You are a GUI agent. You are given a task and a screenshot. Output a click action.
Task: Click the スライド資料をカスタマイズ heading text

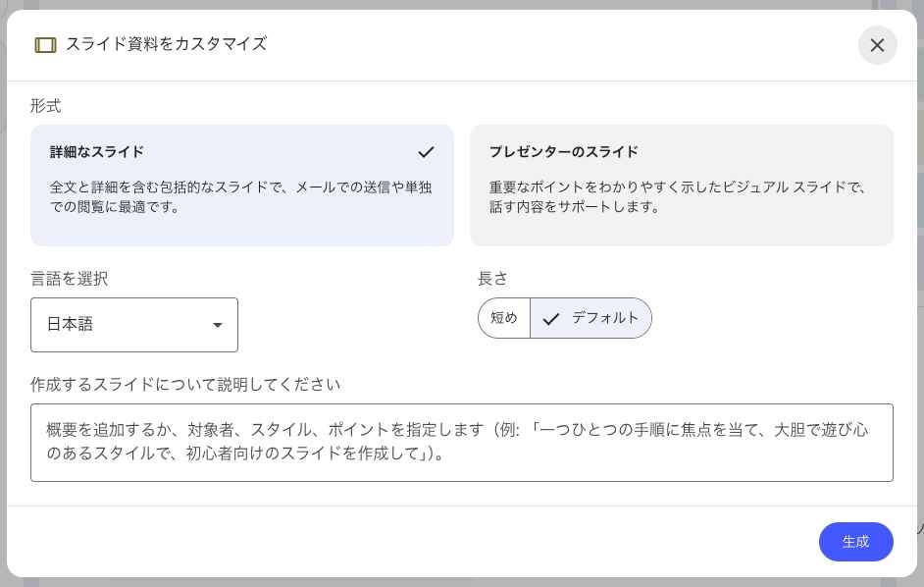point(166,43)
